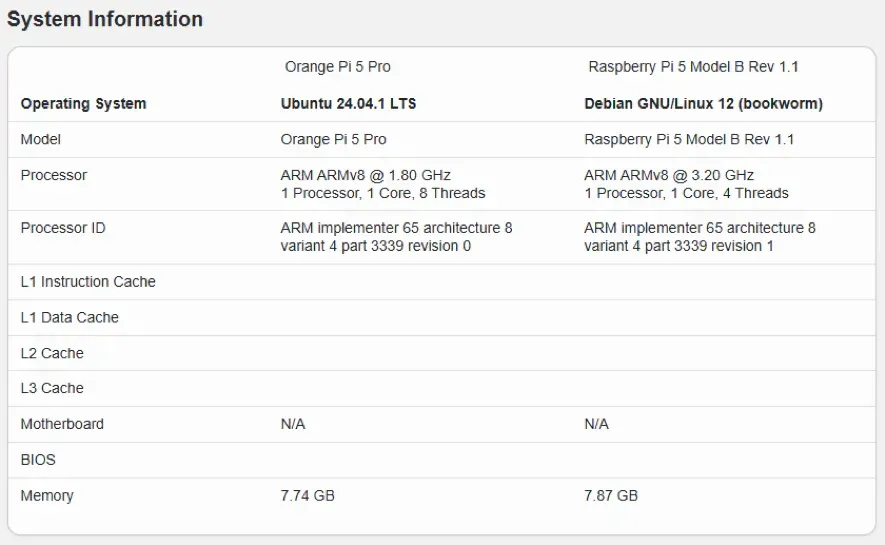885x545 pixels.
Task: Click the Operating System row label
Action: coord(84,104)
